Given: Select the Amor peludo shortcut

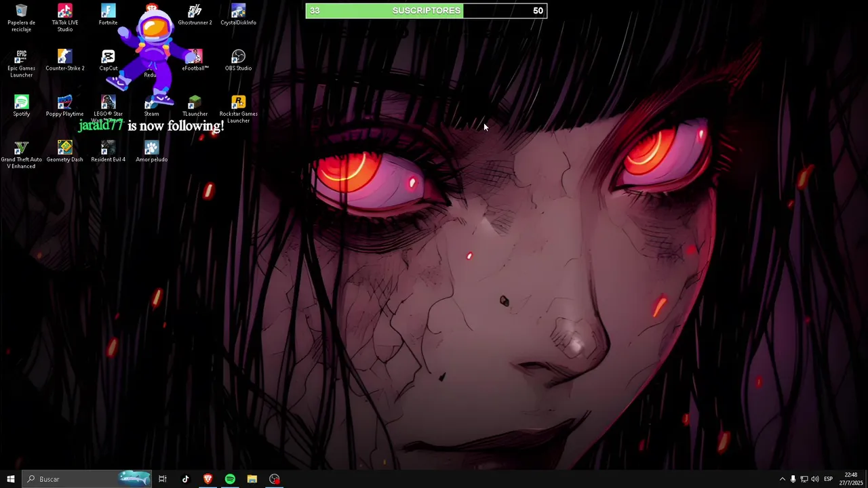Looking at the screenshot, I should point(151,151).
